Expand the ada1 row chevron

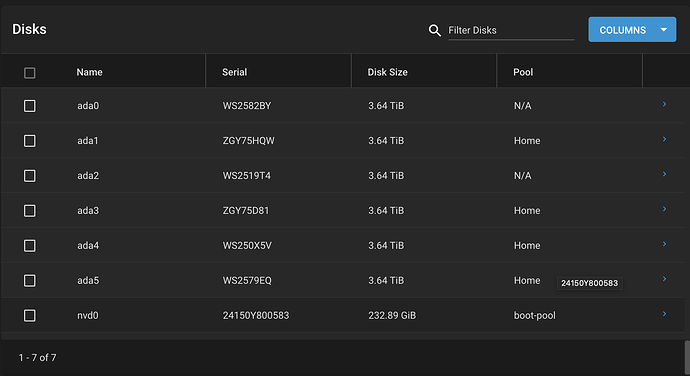click(x=664, y=139)
